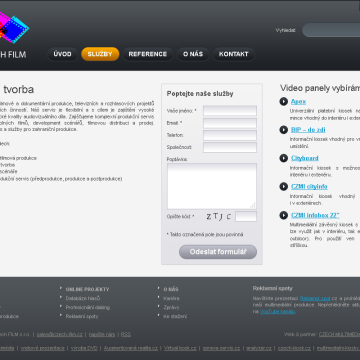Open Databáze hlasů footer link
Image resolution: width=360 pixels, height=360 pixels.
pos(83,298)
